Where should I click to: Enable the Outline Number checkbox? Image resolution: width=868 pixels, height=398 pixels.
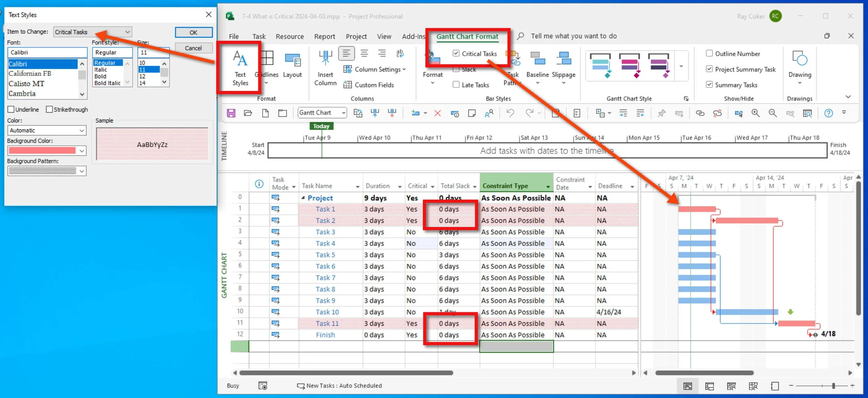(x=709, y=53)
